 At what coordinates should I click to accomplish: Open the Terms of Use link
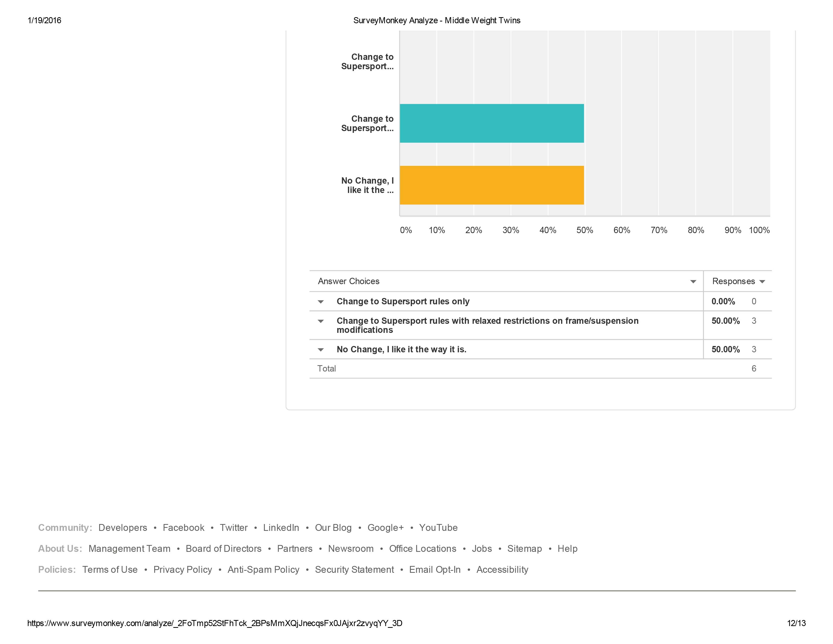coord(110,569)
